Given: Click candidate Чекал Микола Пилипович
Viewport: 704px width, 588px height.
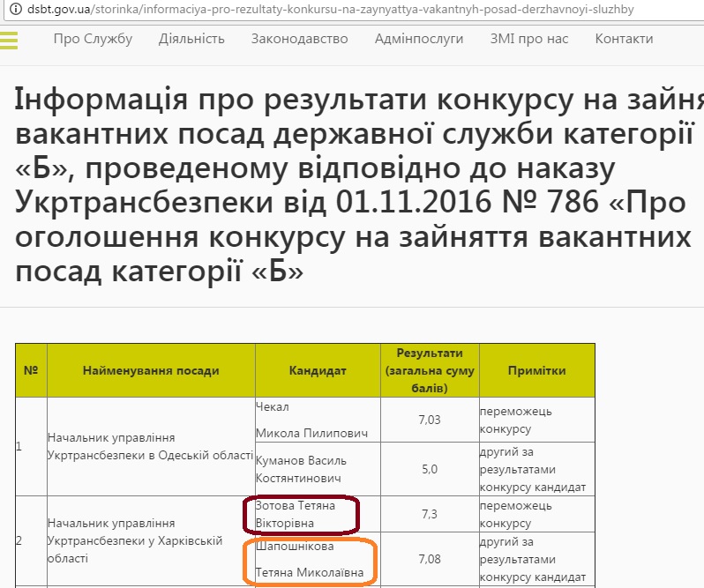Looking at the screenshot, I should pos(318,420).
